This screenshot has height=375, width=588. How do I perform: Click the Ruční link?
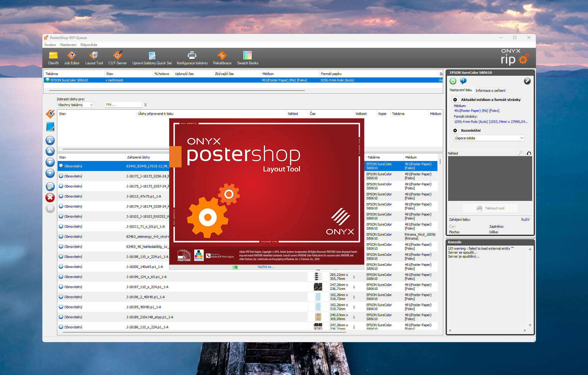[525, 220]
